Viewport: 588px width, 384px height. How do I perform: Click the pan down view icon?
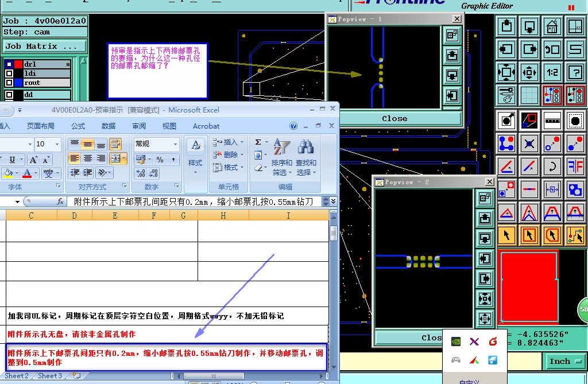529,26
